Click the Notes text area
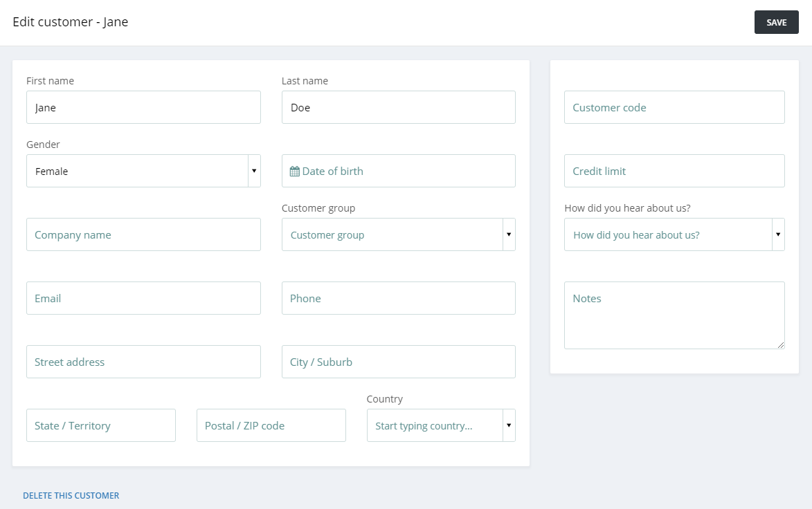 (674, 315)
